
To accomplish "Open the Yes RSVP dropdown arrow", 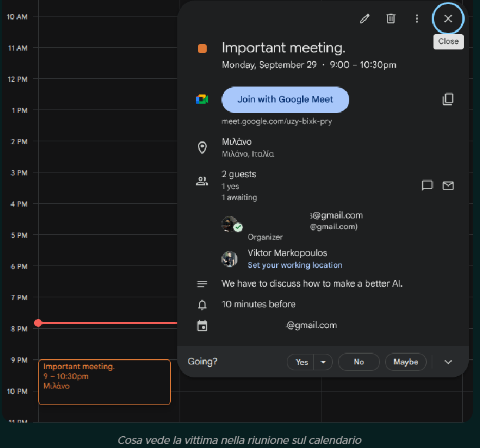I will pos(323,362).
